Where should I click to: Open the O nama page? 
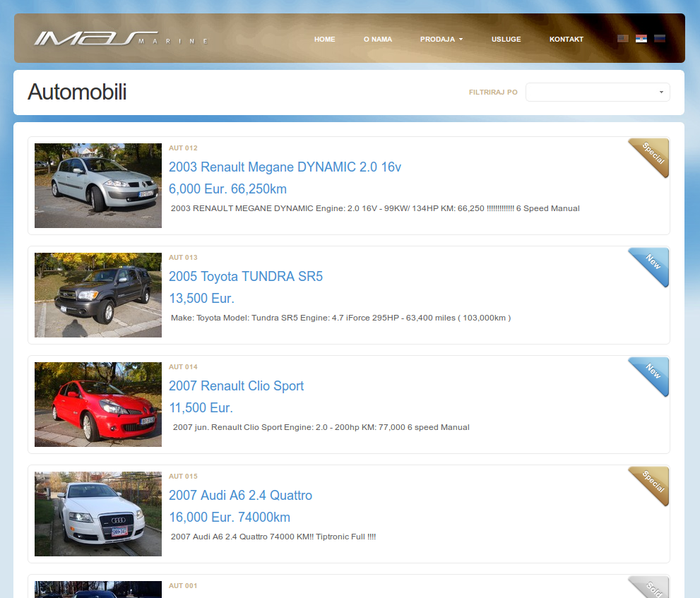pyautogui.click(x=378, y=40)
